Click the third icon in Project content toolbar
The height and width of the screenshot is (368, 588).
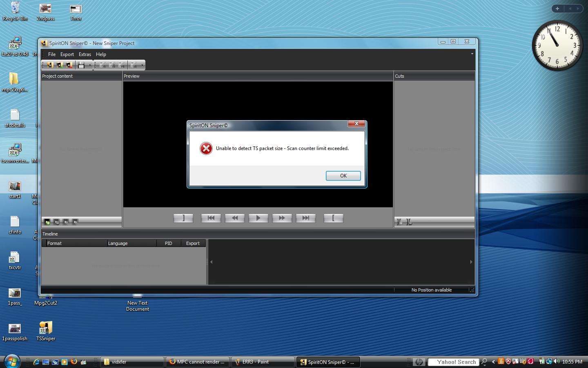pyautogui.click(x=66, y=222)
